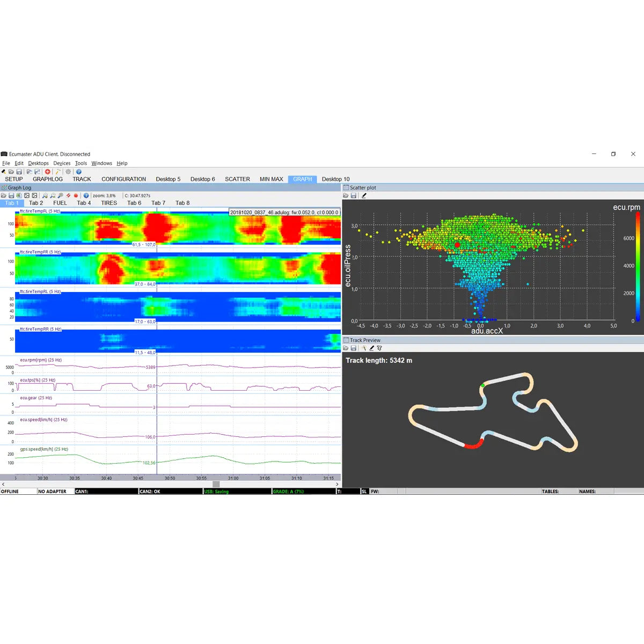Viewport: 644px width, 644px height.
Task: Click the first zoom magnifier in Graph Log toolbar
Action: click(x=45, y=196)
